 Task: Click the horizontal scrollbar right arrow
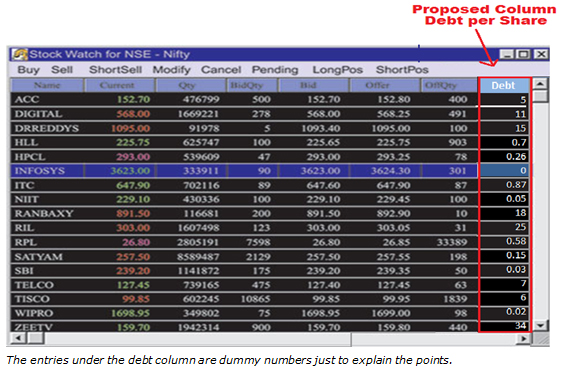coord(525,338)
